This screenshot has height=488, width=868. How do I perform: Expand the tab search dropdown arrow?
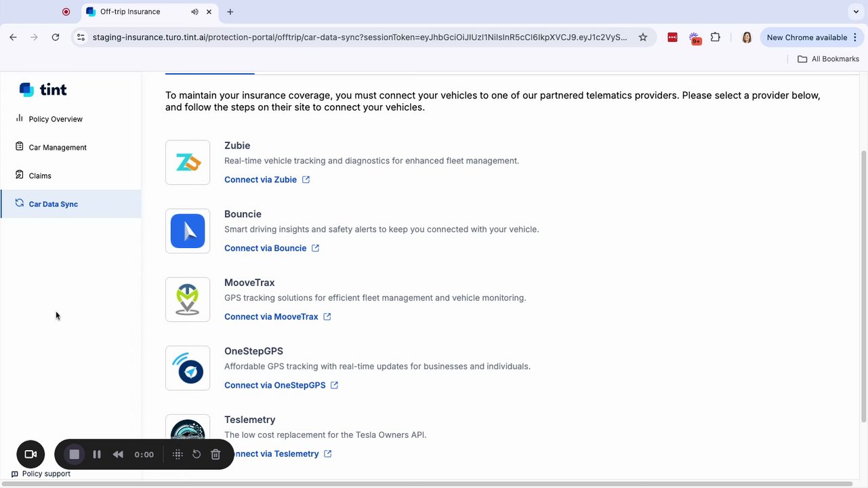(x=856, y=12)
